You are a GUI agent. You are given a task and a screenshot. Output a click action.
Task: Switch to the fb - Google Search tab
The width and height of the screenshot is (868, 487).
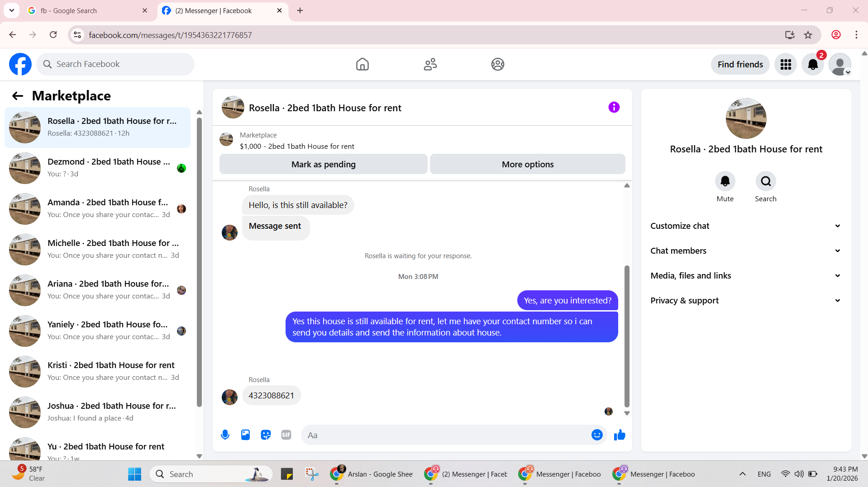tap(86, 10)
